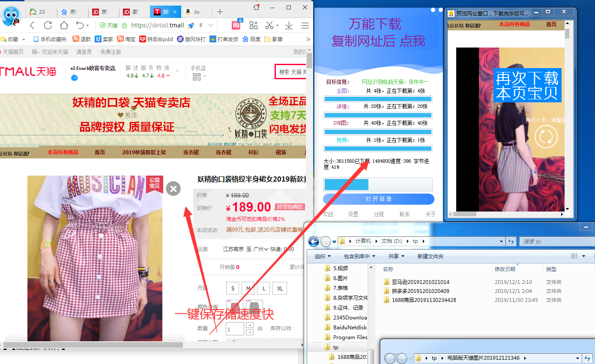Screen dimensions: 595x364
Task: Open the browser home page icon
Action: 64,25
